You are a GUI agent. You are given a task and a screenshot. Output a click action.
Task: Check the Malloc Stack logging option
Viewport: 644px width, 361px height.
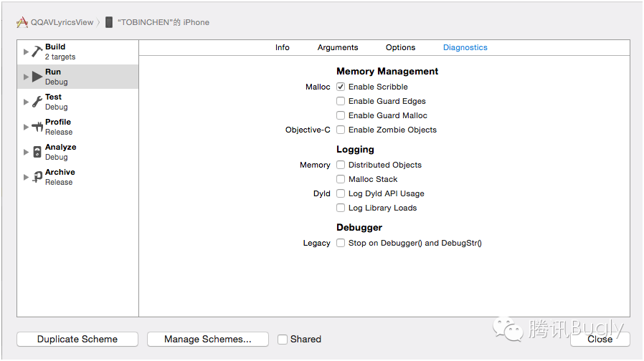tap(341, 179)
